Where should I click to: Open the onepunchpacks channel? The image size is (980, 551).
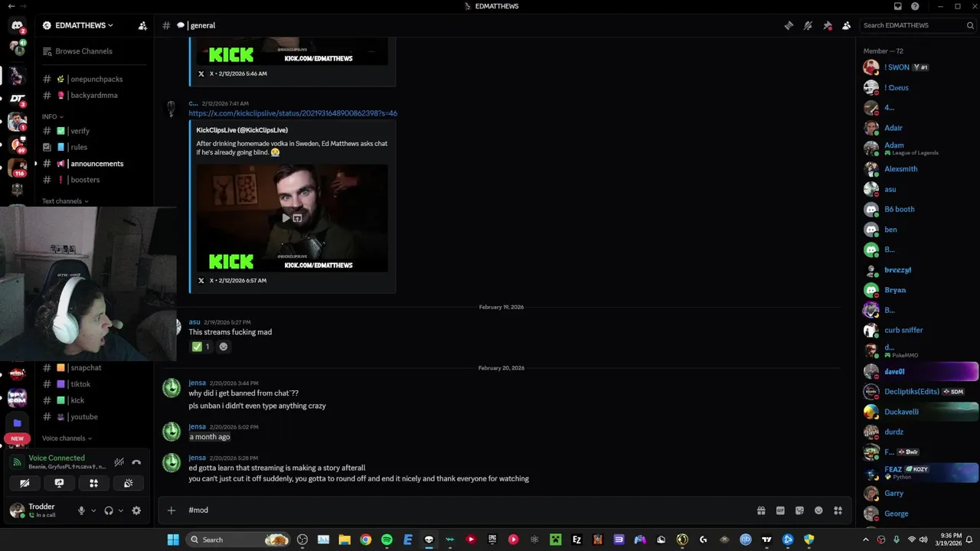pyautogui.click(x=95, y=79)
